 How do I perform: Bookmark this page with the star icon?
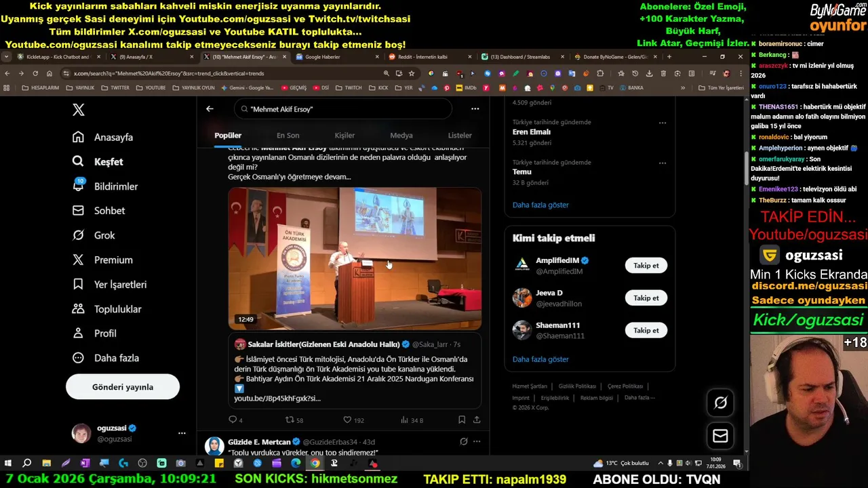(411, 73)
